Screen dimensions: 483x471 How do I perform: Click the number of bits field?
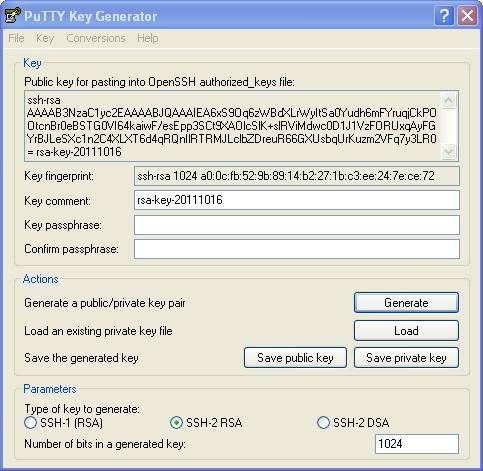click(417, 444)
